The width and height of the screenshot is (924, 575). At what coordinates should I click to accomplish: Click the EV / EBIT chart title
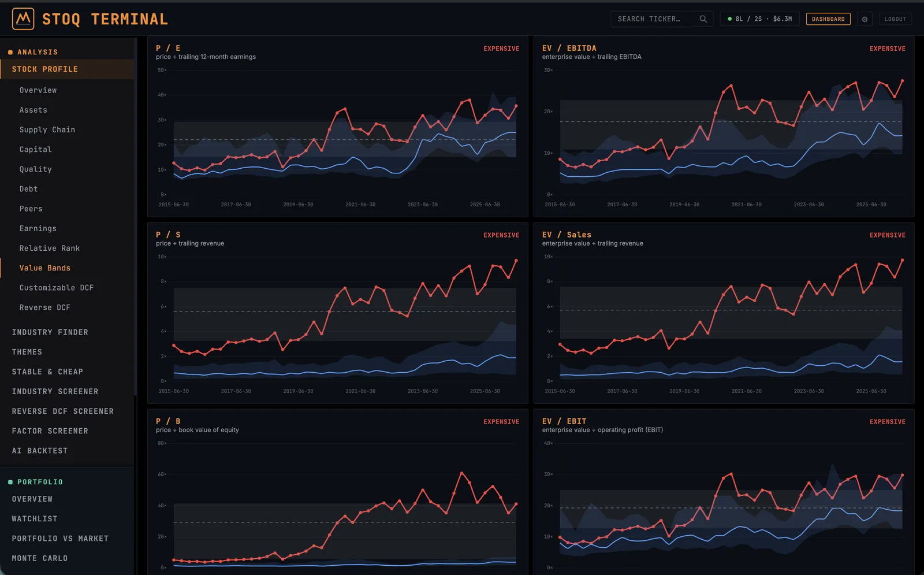(564, 421)
